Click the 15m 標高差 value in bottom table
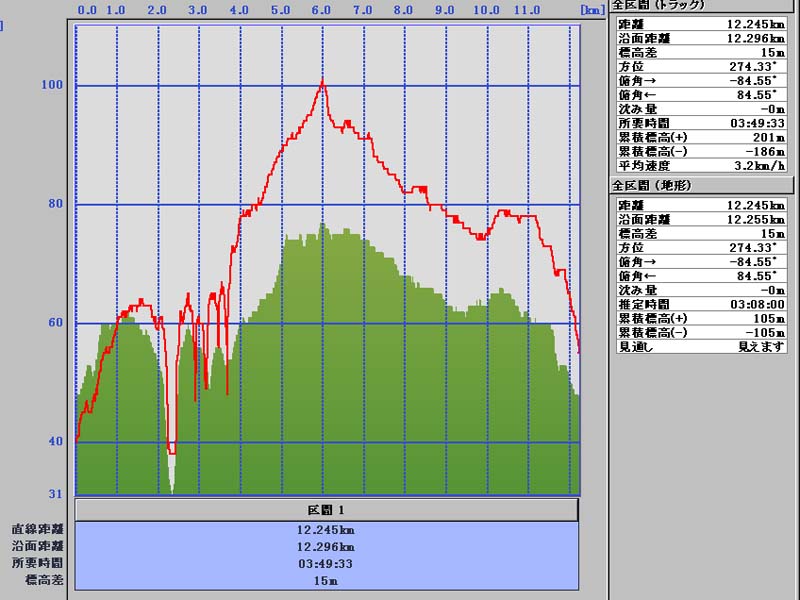This screenshot has width=800, height=600. tap(326, 581)
